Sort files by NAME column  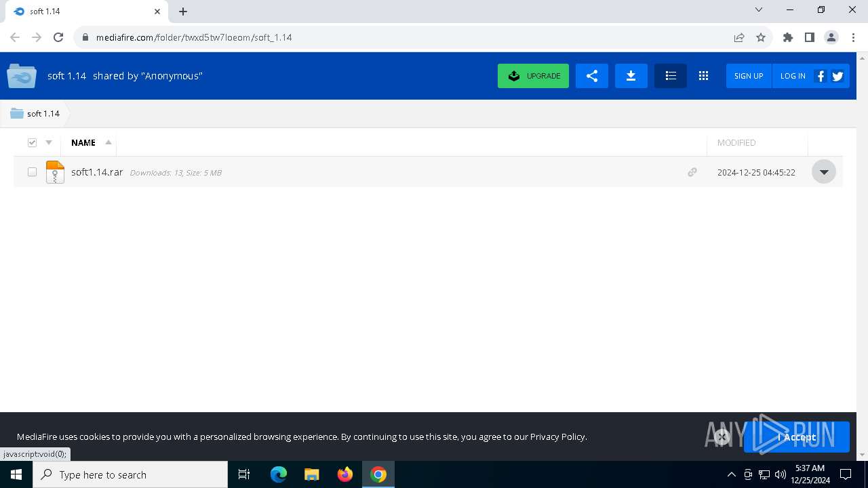coord(83,142)
